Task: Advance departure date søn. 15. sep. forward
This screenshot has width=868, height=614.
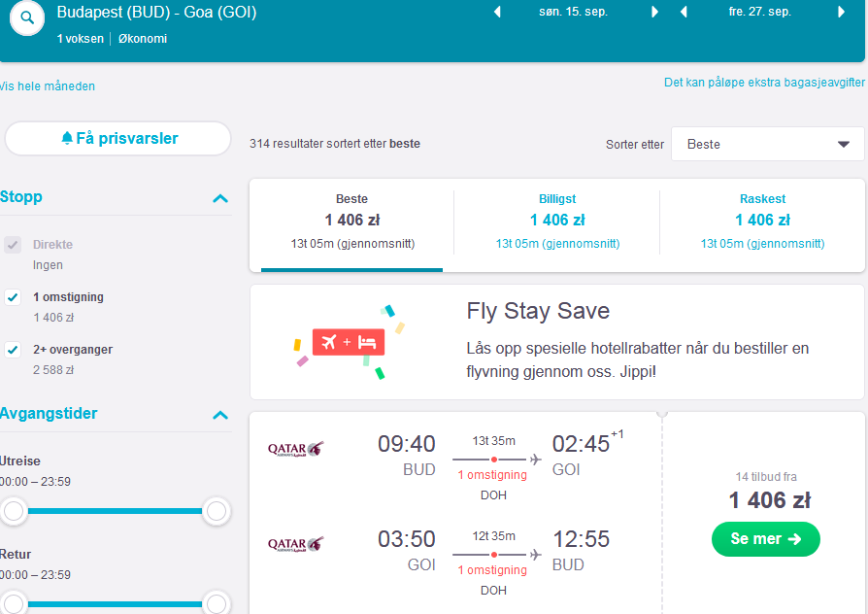Action: pos(654,12)
